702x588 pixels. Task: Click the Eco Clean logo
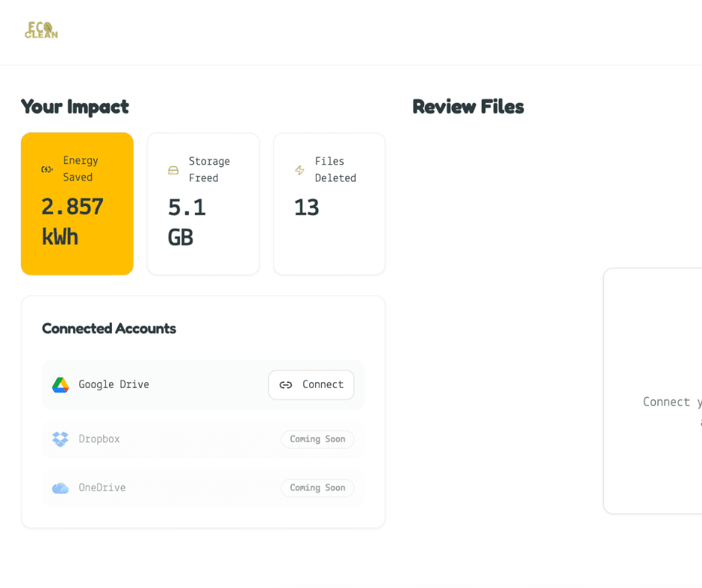click(41, 30)
